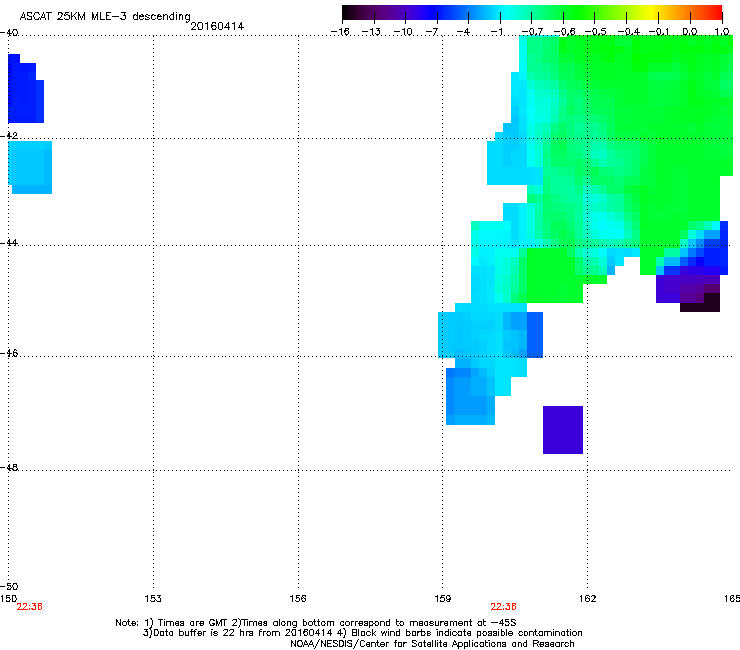Viewport: 740px width, 650px height.
Task: Select the -7 color scale label
Action: pyautogui.click(x=432, y=32)
